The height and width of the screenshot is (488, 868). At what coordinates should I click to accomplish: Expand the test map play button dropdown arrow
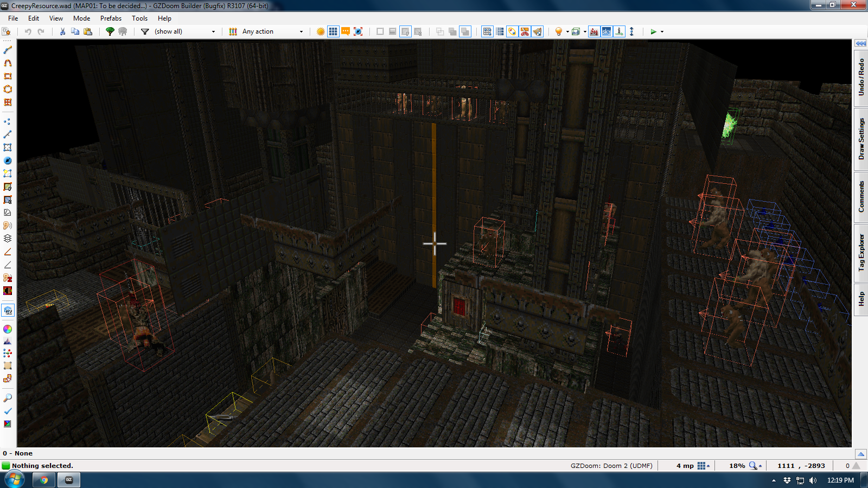pos(662,31)
